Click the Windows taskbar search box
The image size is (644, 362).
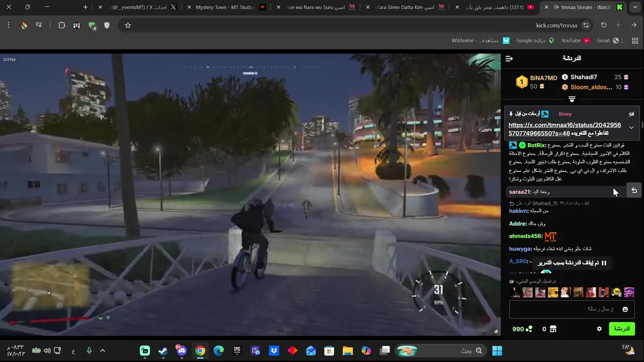(441, 350)
